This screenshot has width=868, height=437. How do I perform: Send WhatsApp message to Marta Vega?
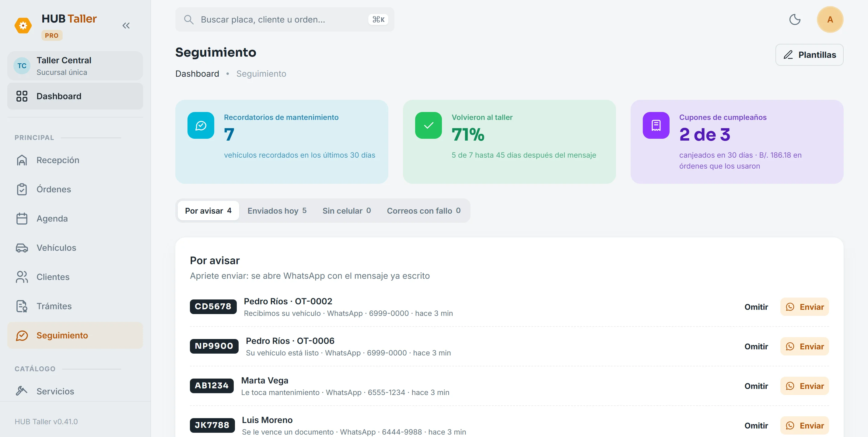(x=804, y=386)
